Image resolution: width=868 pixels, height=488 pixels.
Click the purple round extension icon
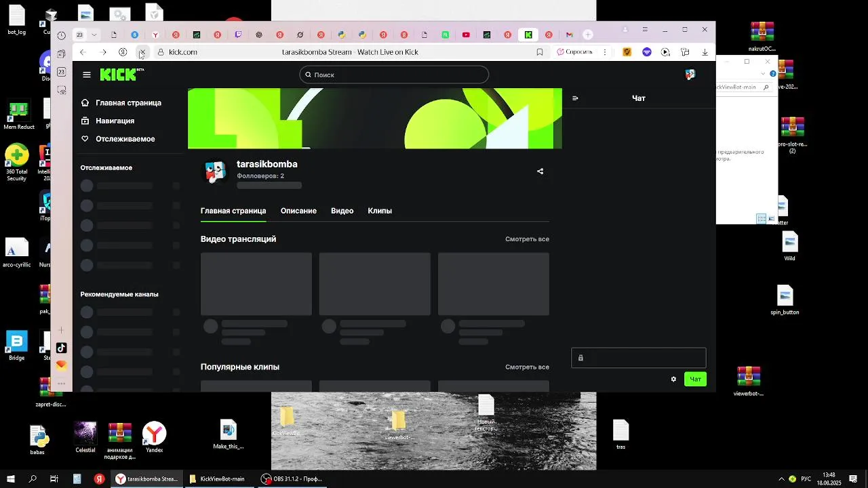[x=646, y=52]
